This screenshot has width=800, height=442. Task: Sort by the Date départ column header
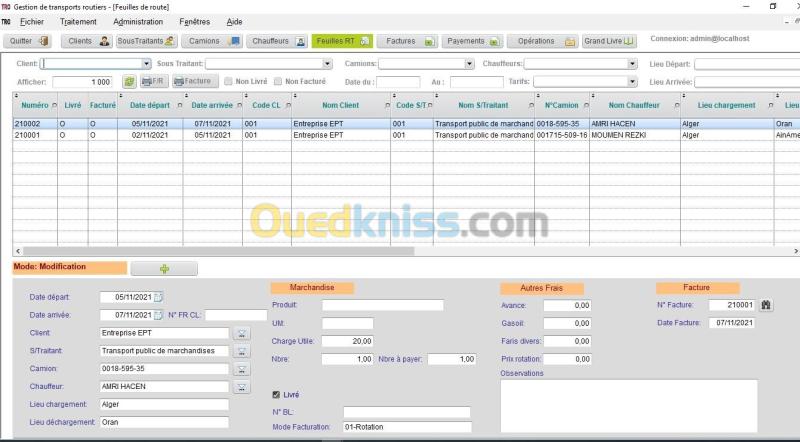tap(150, 105)
